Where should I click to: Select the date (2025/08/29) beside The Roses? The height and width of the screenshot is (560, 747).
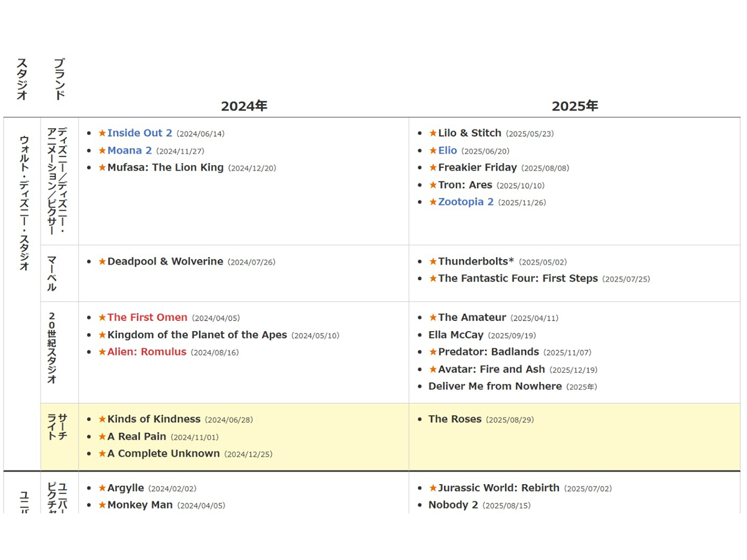(510, 420)
